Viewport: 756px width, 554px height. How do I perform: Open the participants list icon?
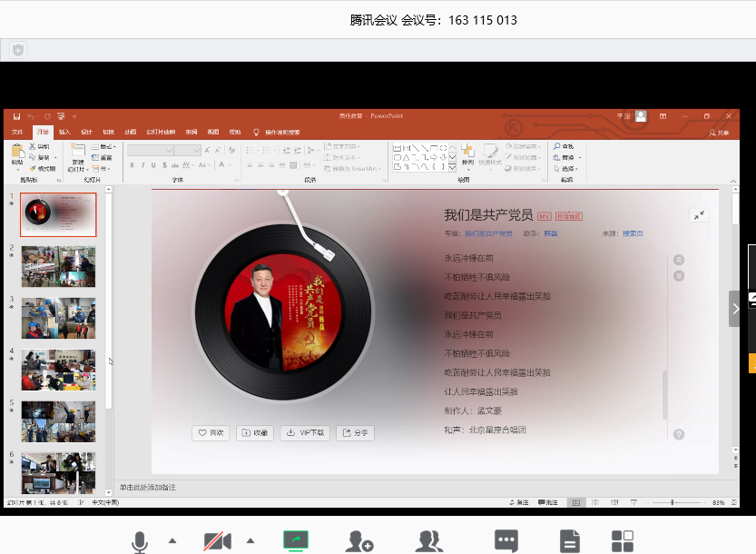428,541
